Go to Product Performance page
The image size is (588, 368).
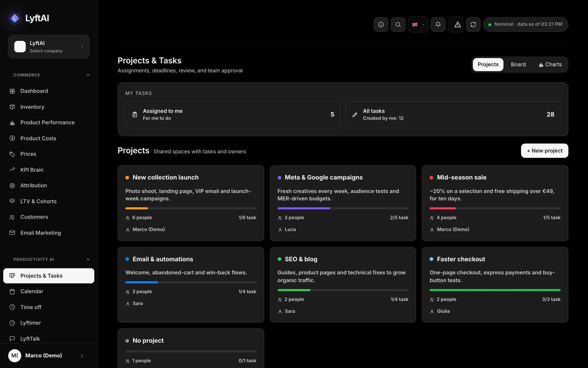[49, 123]
